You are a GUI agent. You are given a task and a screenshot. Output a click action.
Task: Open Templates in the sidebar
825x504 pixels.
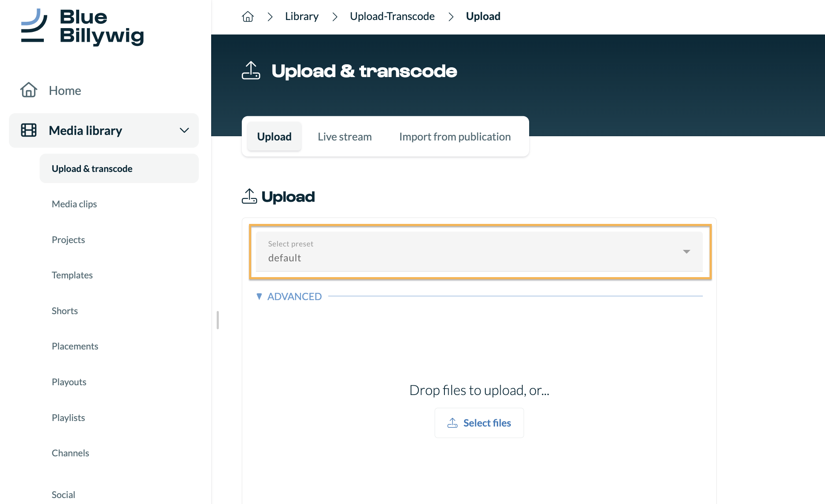click(x=72, y=275)
